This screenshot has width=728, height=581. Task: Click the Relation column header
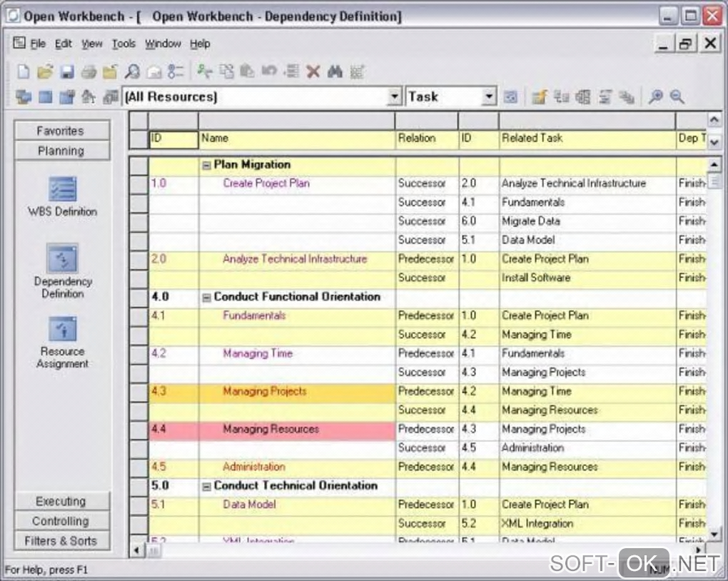click(427, 139)
